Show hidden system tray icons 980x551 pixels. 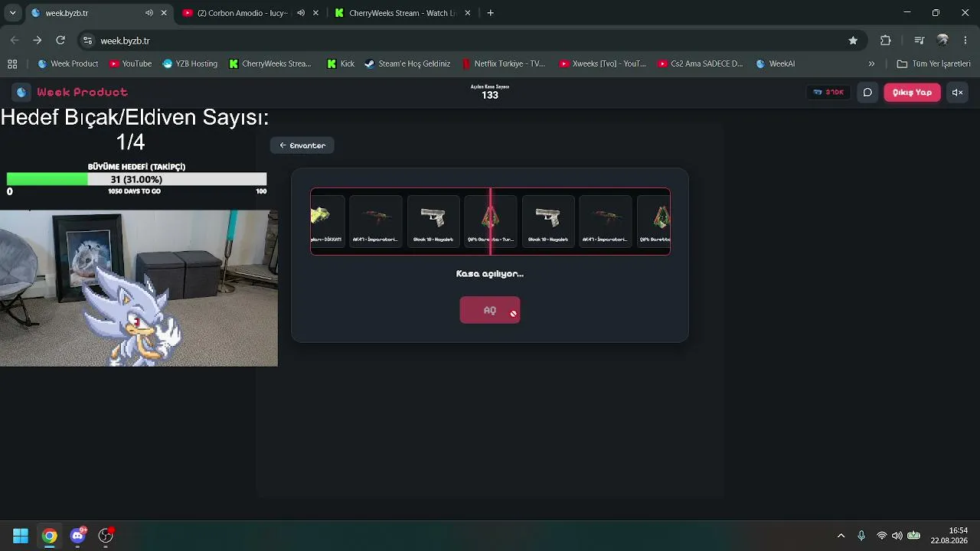pyautogui.click(x=841, y=536)
